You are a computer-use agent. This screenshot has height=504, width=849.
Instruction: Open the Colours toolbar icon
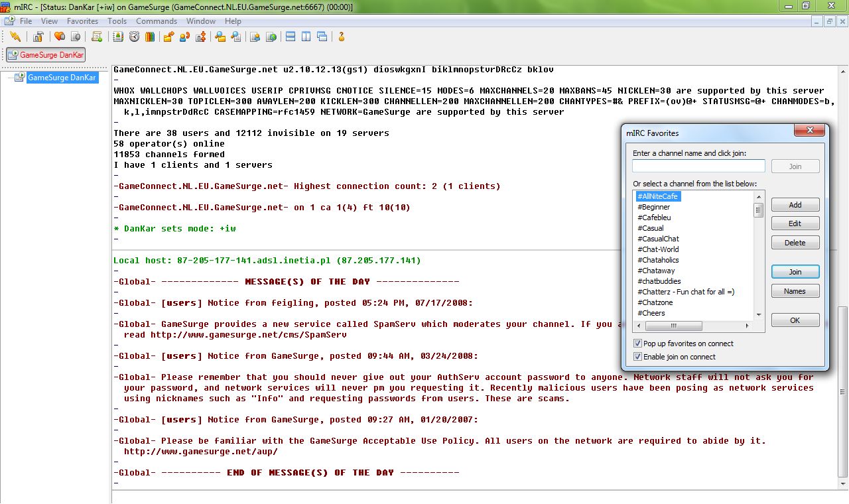tap(150, 36)
